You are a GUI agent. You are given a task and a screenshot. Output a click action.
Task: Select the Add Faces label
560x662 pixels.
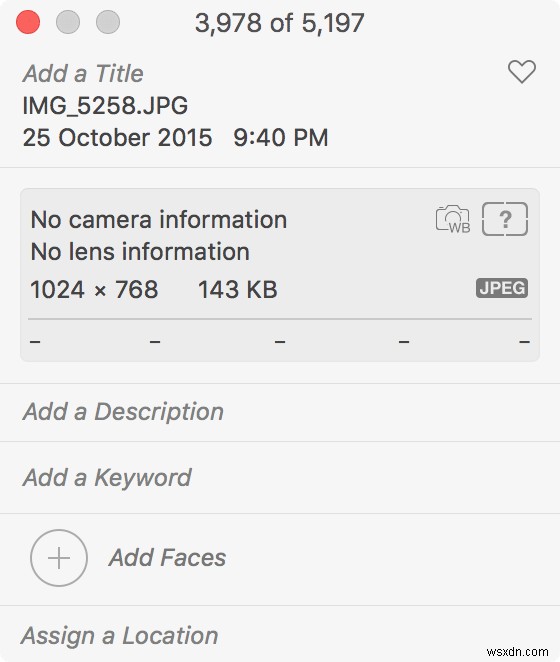point(167,557)
